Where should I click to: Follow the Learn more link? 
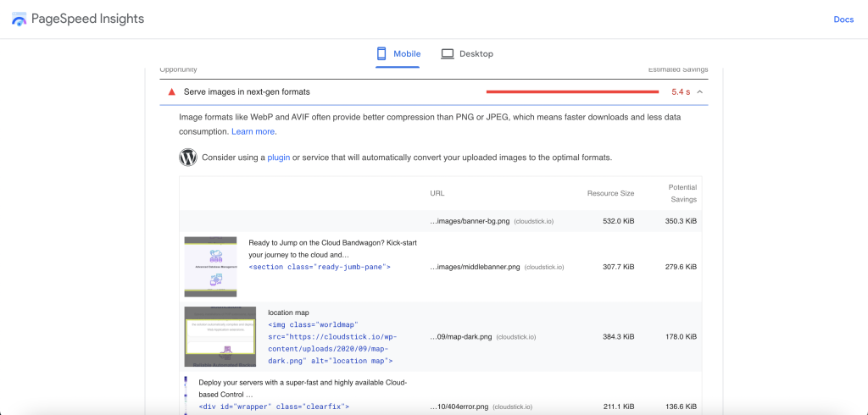pos(253,132)
